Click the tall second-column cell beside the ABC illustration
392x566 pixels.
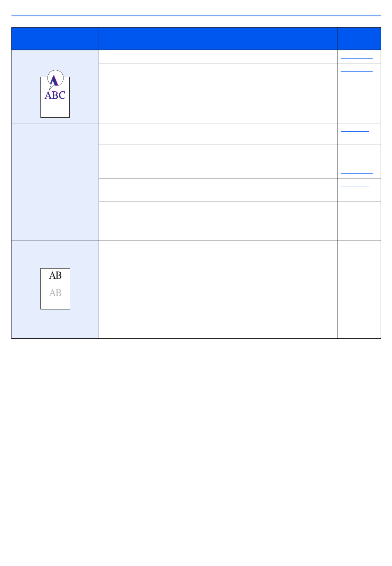tap(158, 93)
